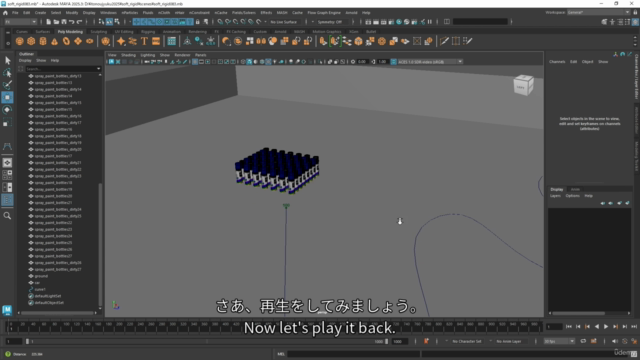Select the arrow Select tool
The height and width of the screenshot is (360, 640).
click(x=7, y=60)
